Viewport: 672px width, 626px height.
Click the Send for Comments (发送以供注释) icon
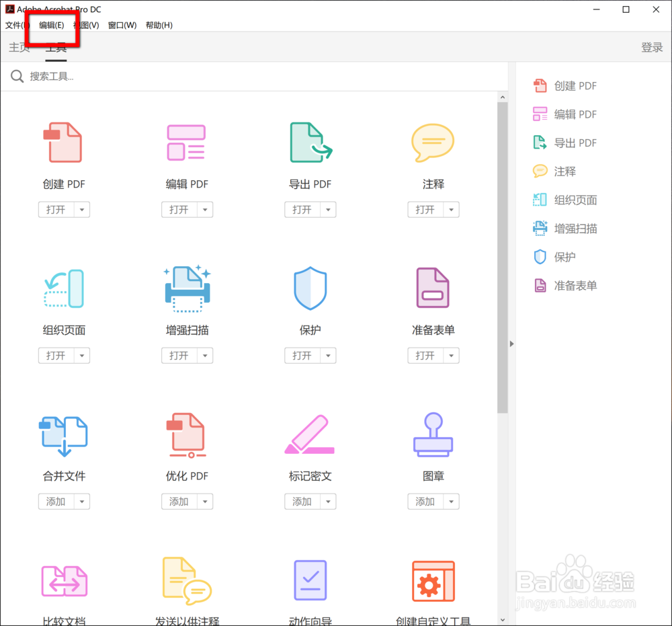(x=187, y=580)
